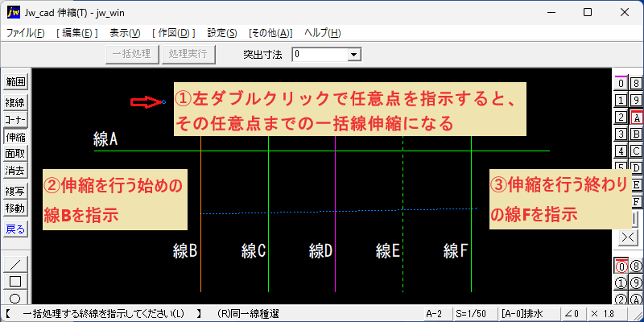Select the circle drawing tool icon
This screenshot has height=322, width=644.
pos(15,298)
